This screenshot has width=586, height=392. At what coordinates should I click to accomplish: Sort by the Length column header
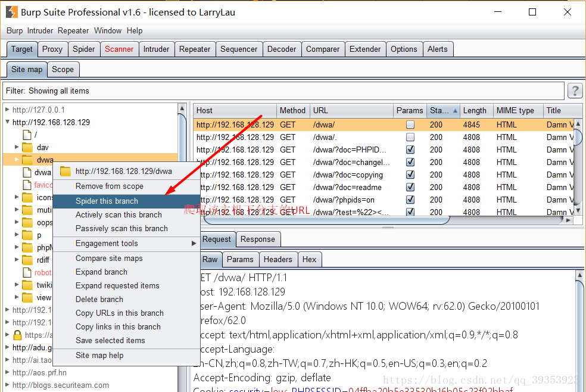(x=476, y=111)
